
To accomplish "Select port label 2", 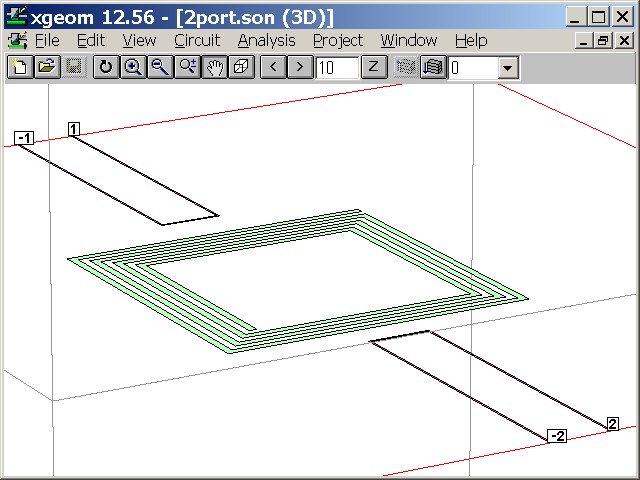I will tap(613, 424).
